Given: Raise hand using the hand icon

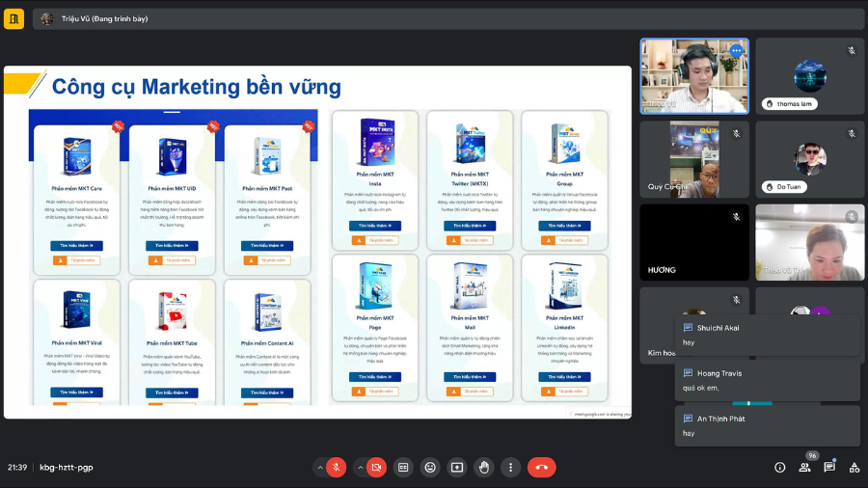Looking at the screenshot, I should (484, 468).
